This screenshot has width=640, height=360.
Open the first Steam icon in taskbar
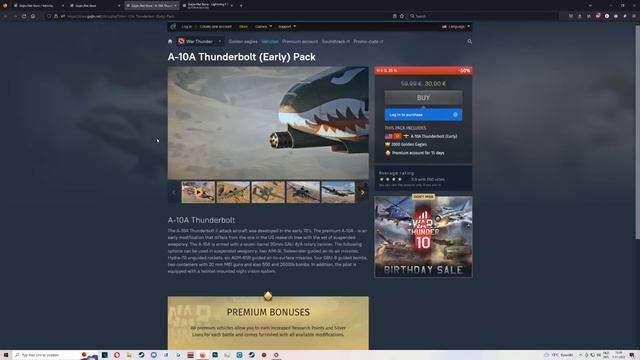point(141,355)
